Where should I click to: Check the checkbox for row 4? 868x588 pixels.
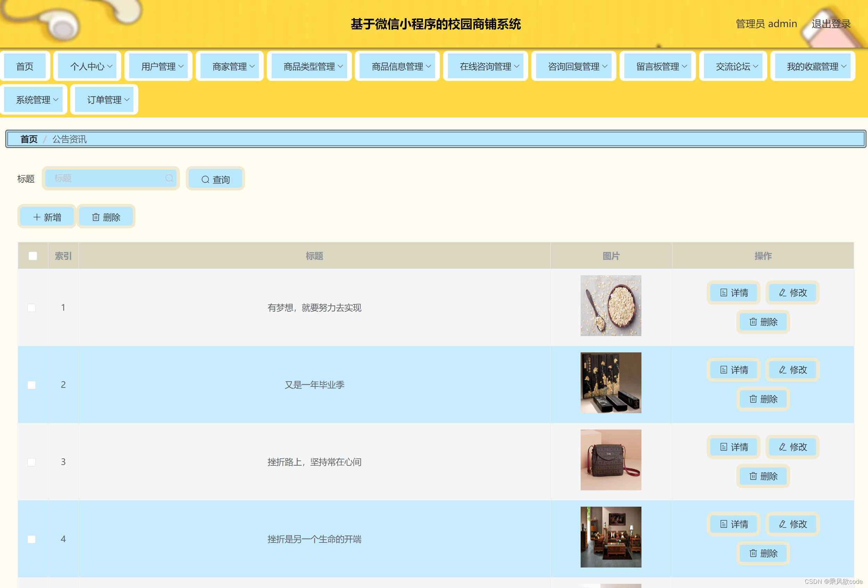[x=32, y=539]
